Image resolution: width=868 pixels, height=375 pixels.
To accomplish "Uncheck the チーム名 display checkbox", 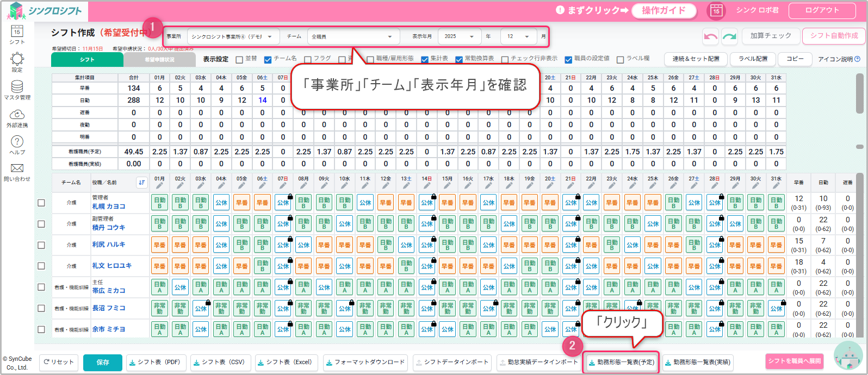I will (268, 59).
